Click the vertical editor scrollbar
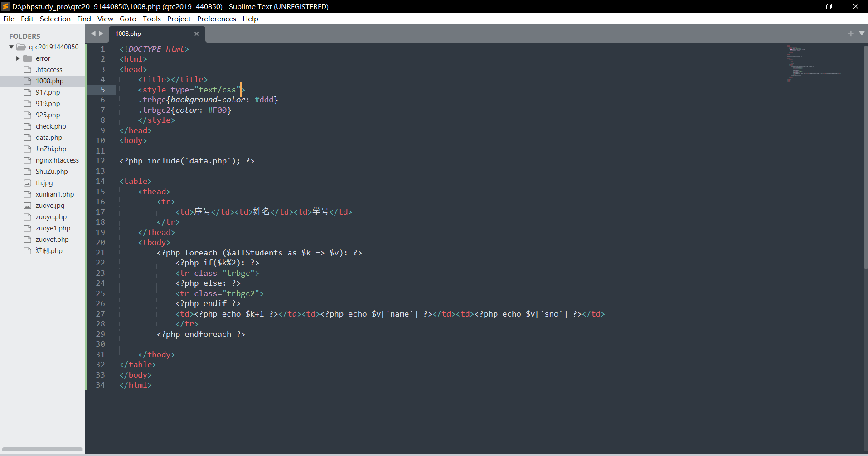This screenshot has width=868, height=456. point(865,156)
